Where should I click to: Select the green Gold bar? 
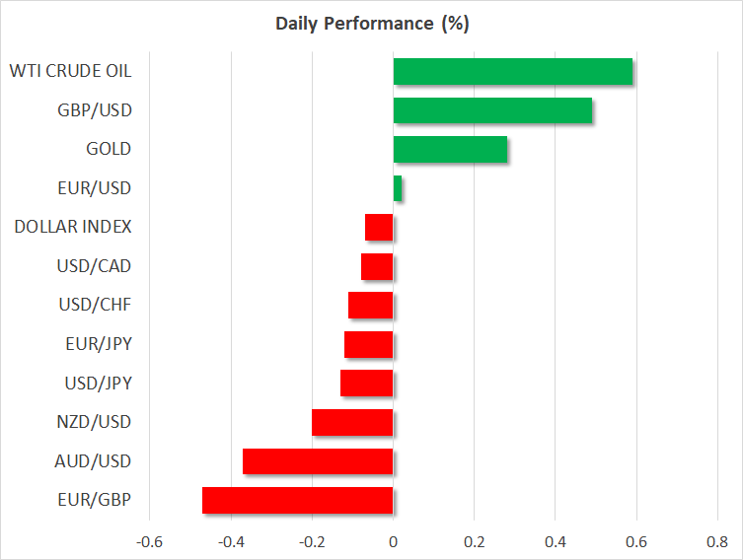(450, 150)
